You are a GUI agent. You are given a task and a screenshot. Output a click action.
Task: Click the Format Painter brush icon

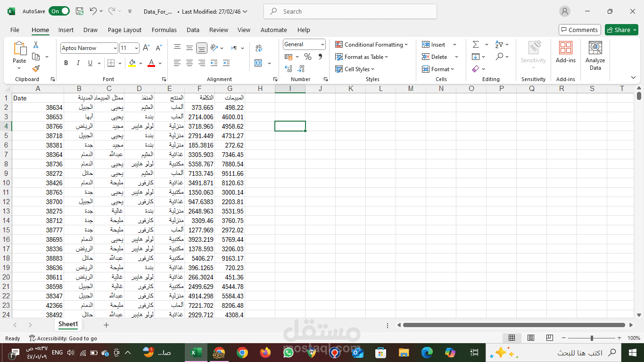coord(36,68)
